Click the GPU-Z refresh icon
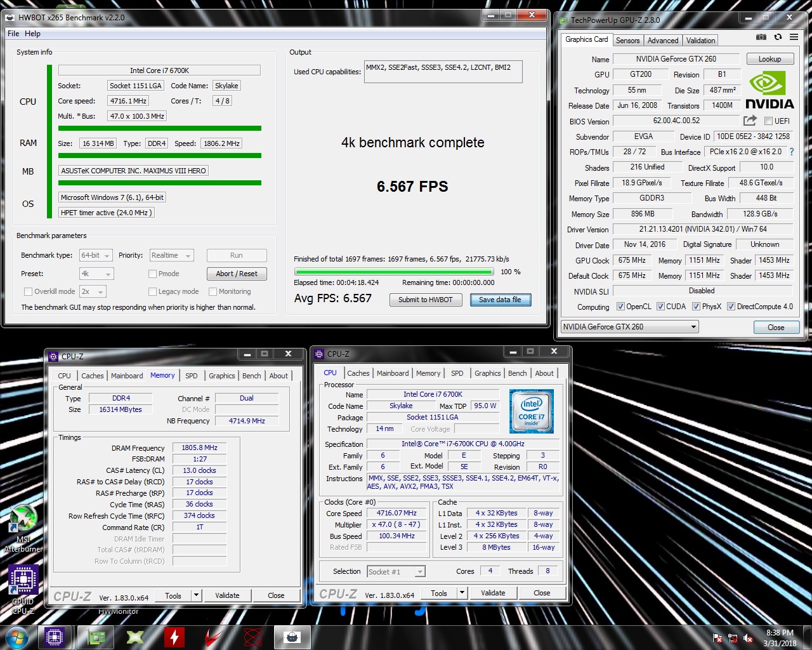 [x=778, y=37]
